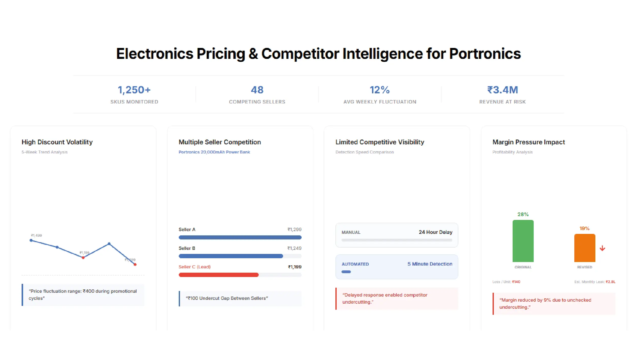Click the short blue Automated progress indicator

click(x=346, y=272)
